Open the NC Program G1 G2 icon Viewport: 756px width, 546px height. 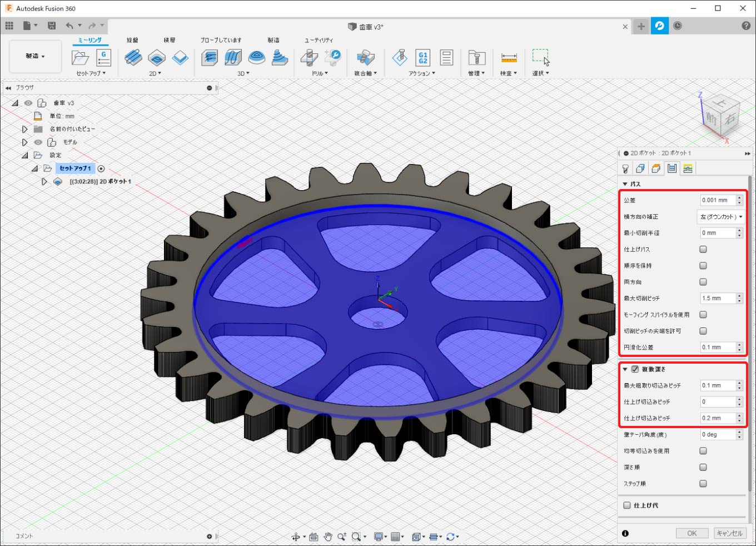coord(423,58)
